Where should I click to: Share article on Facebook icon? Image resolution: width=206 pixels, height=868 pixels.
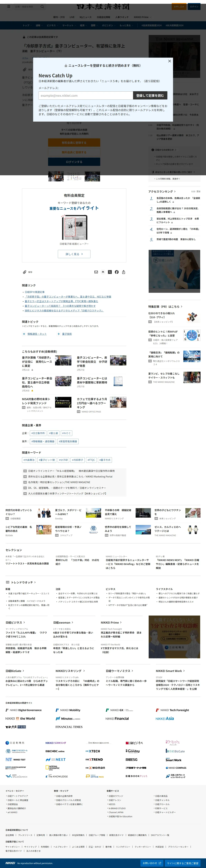tap(117, 272)
